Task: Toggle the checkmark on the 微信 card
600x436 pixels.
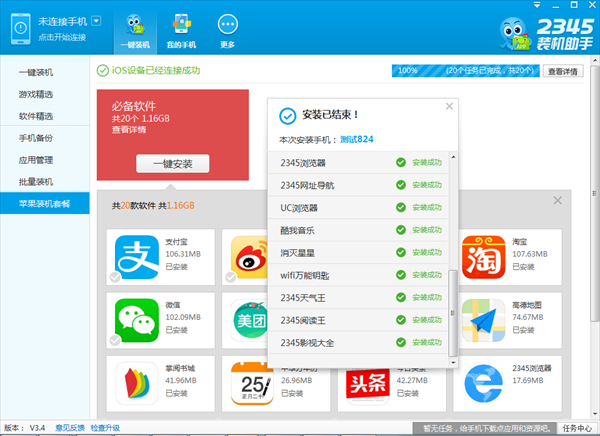Action: tap(115, 340)
